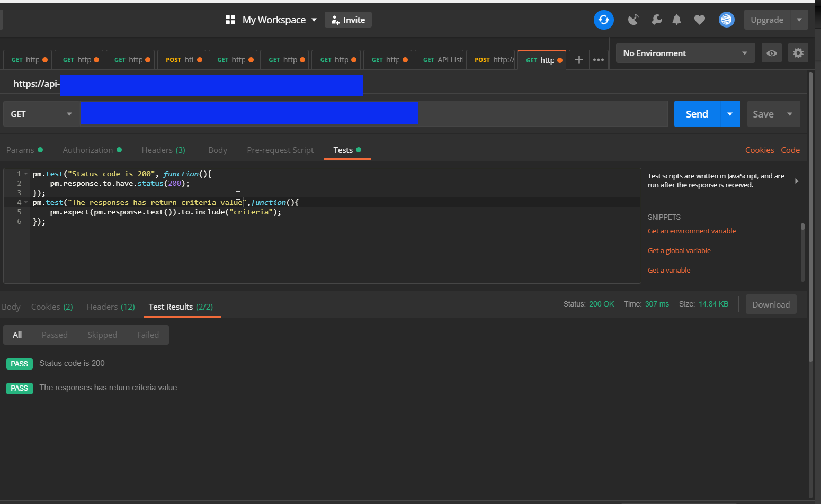The height and width of the screenshot is (504, 821).
Task: Open manage environments gear icon
Action: point(798,53)
